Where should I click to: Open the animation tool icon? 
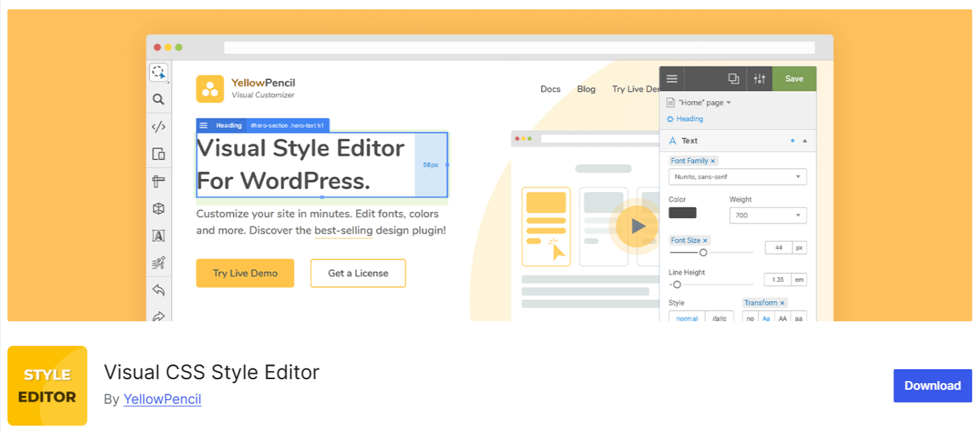[x=158, y=263]
